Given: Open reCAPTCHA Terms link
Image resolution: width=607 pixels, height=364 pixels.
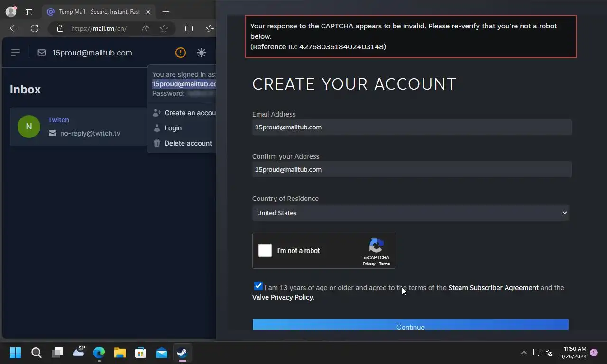Looking at the screenshot, I should coord(384,264).
